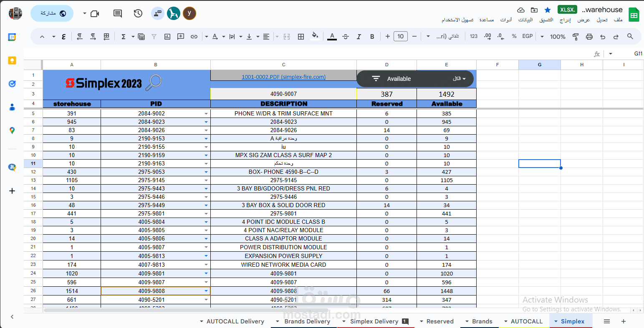Click the insert comment icon
The image size is (644, 328).
[181, 37]
